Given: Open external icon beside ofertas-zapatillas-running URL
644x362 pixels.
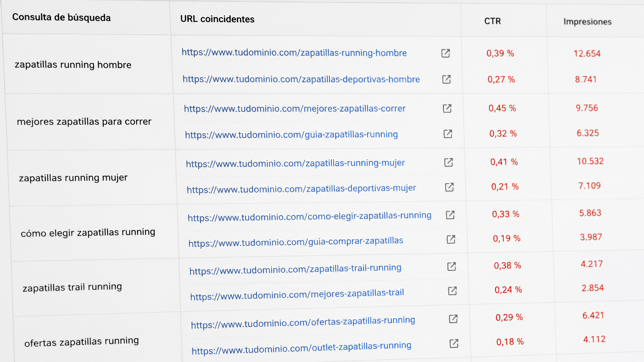Looking at the screenshot, I should point(453,319).
